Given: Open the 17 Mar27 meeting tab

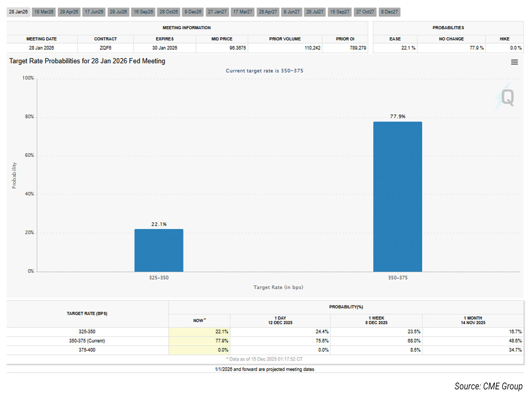Looking at the screenshot, I should 242,12.
